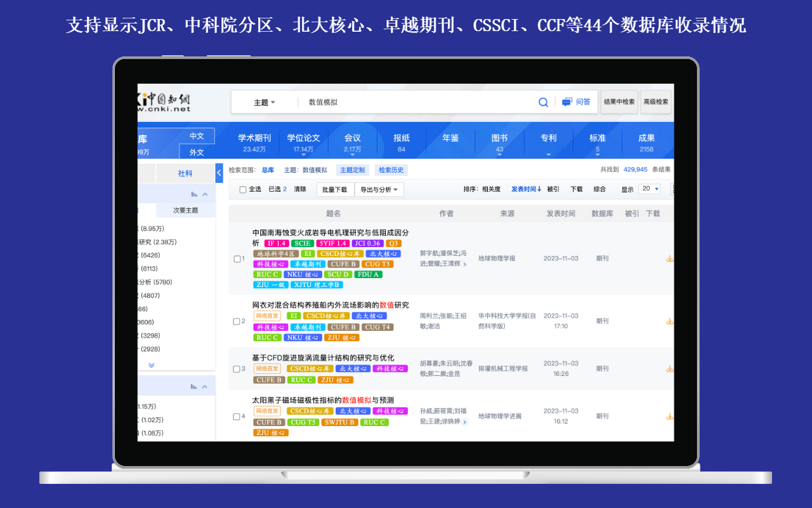
Task: Open the 问答 question-answer feature
Action: pos(576,102)
